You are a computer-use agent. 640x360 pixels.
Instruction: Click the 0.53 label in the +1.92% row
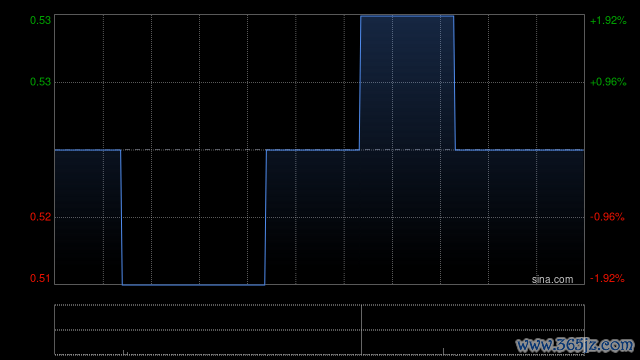coord(40,20)
